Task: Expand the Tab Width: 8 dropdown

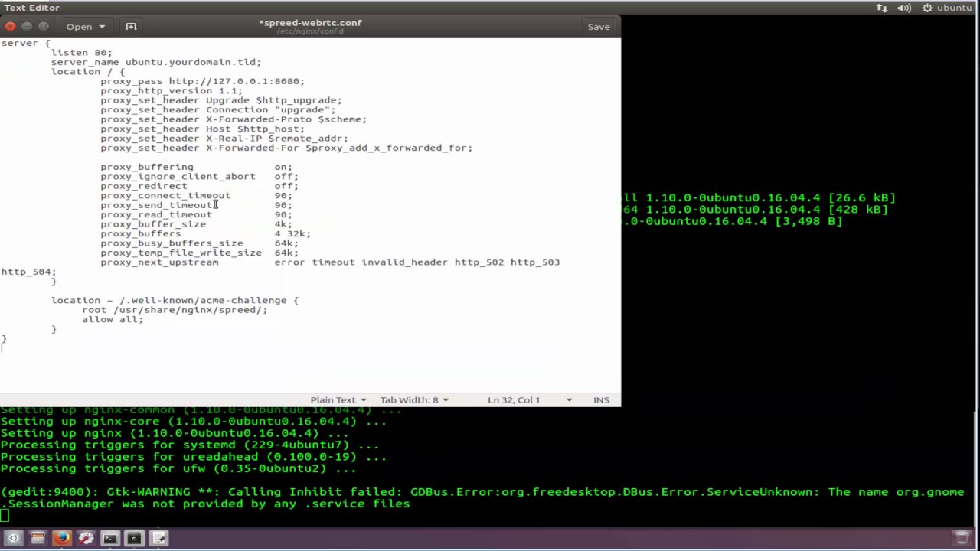Action: 414,399
